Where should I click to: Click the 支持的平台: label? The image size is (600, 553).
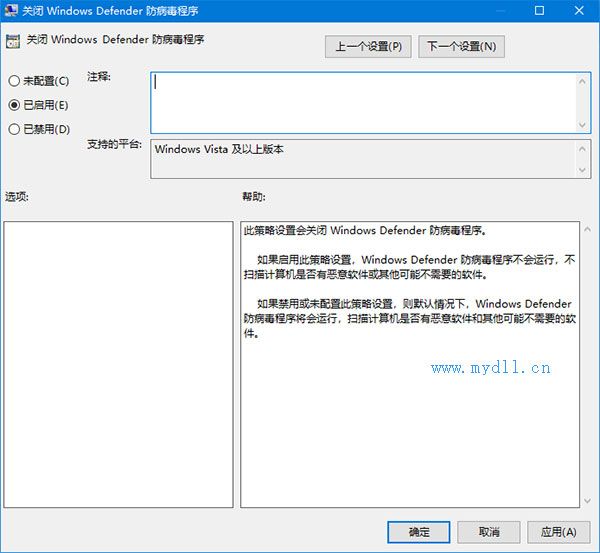(x=114, y=144)
